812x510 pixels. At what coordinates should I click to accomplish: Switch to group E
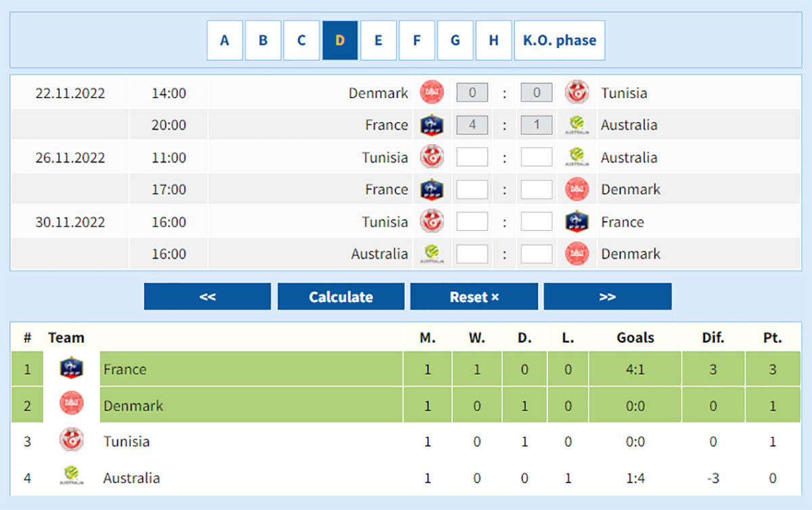point(378,40)
